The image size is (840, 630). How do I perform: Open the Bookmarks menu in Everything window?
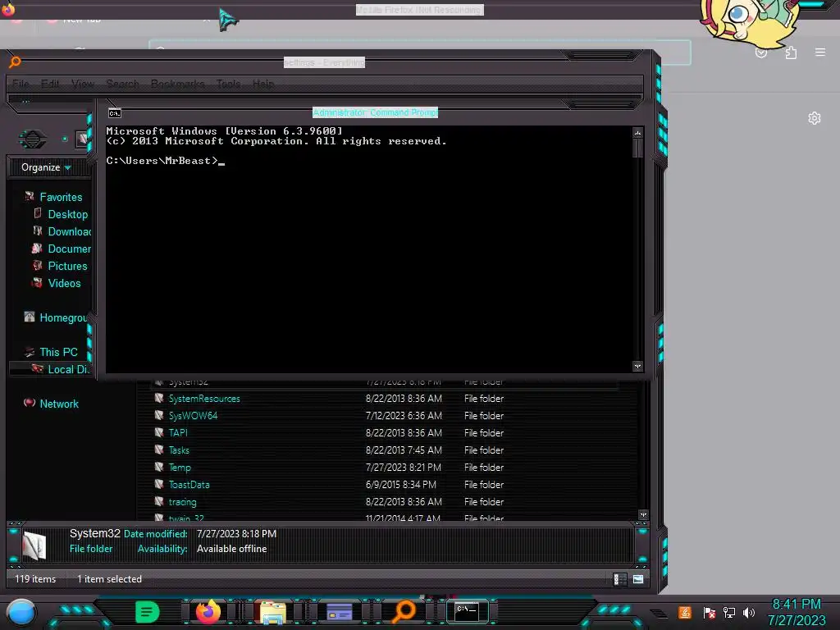pos(177,84)
